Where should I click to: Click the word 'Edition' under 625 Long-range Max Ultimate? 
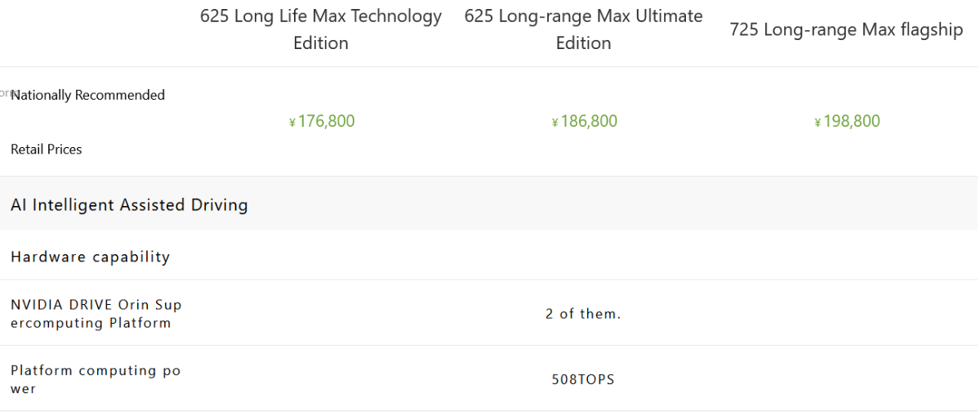coord(583,43)
